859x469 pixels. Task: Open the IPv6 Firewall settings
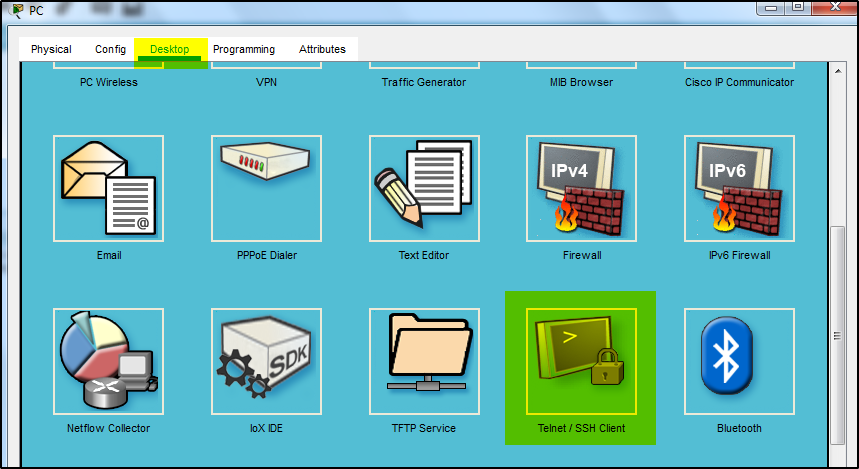[739, 189]
